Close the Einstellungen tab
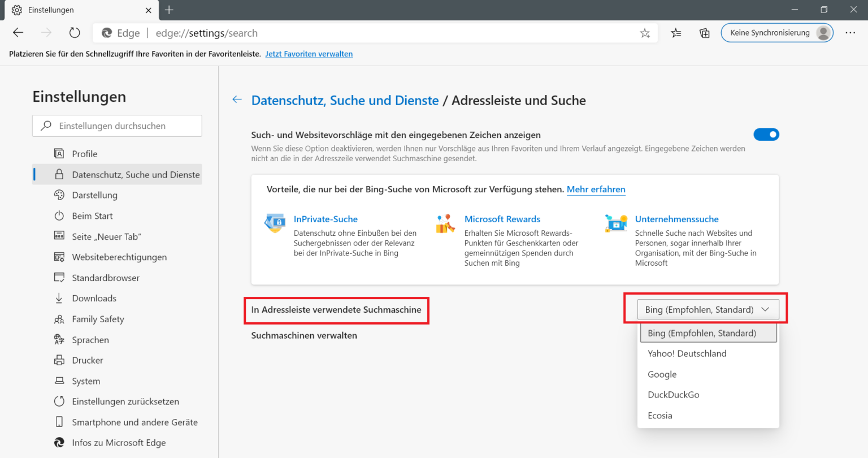 149,10
